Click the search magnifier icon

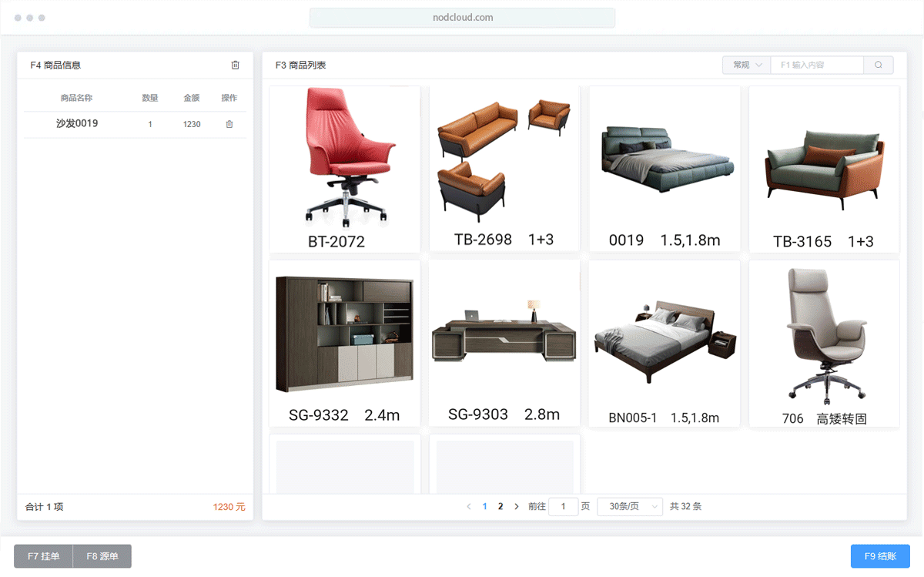[x=879, y=65]
